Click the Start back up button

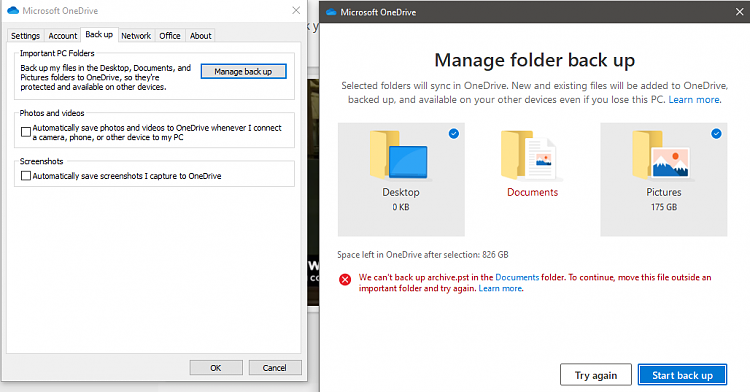[683, 375]
